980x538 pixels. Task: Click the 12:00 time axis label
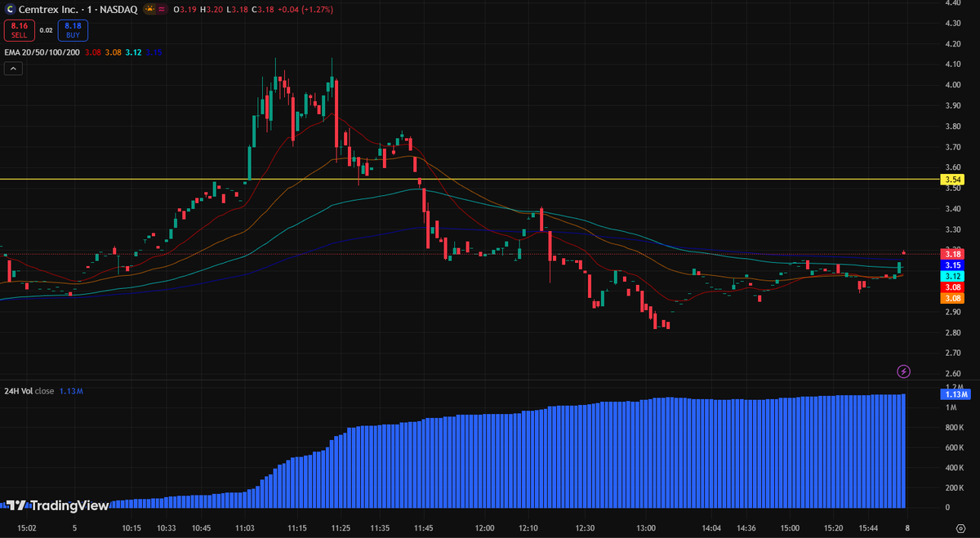pyautogui.click(x=486, y=527)
